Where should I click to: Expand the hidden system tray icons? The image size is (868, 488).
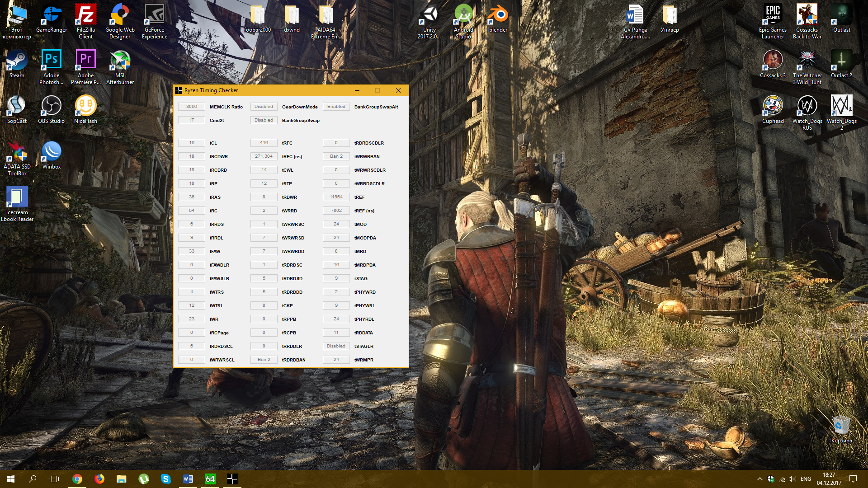[759, 479]
